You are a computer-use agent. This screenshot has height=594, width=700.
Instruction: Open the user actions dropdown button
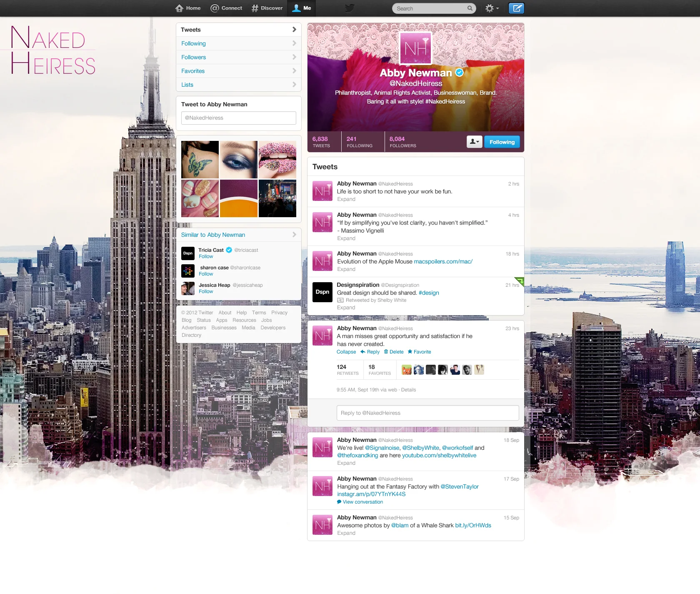[475, 142]
